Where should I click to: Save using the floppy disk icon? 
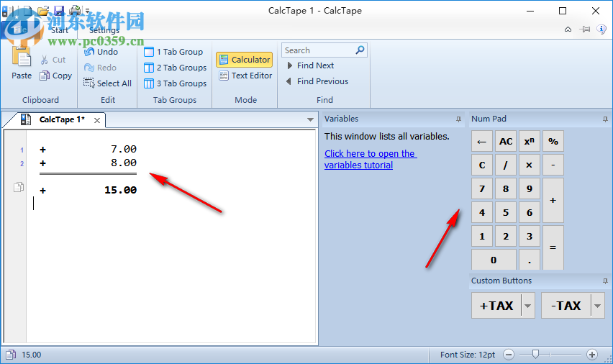click(59, 10)
